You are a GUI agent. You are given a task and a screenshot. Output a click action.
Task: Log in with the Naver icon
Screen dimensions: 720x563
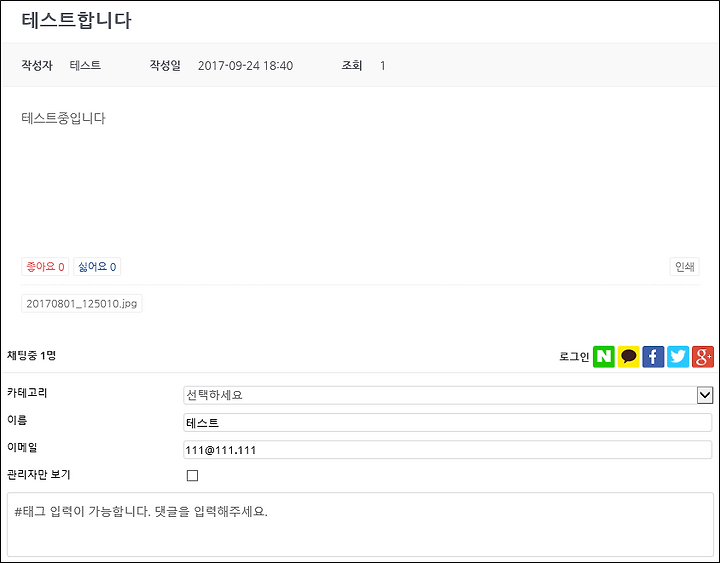point(604,356)
